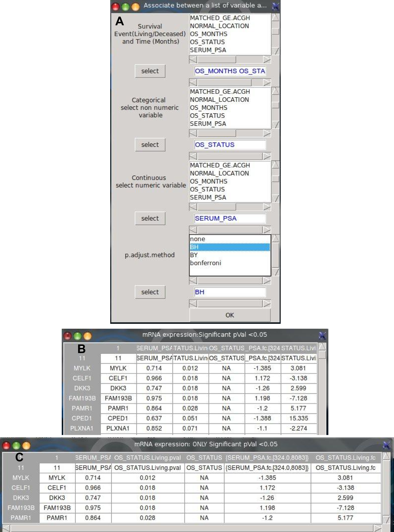Select NORMAL_LOCATION in the Categorical variable list
This screenshot has width=394, height=532.
click(x=219, y=100)
